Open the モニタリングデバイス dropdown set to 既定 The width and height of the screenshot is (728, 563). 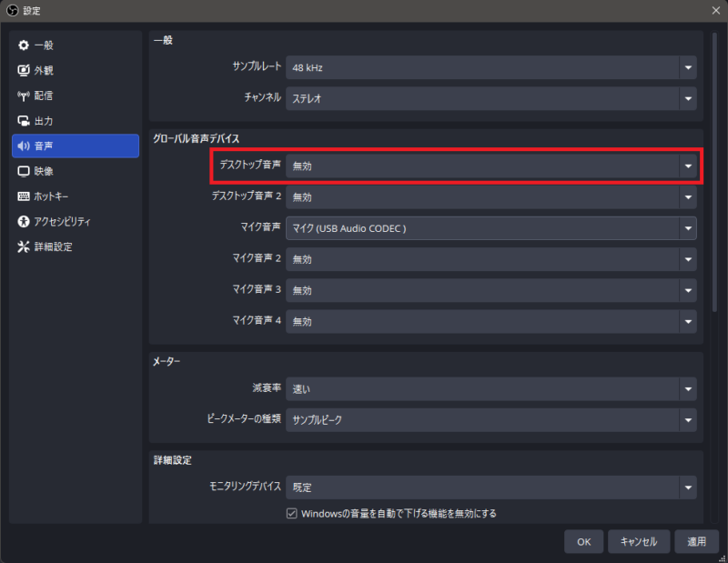[x=490, y=488]
